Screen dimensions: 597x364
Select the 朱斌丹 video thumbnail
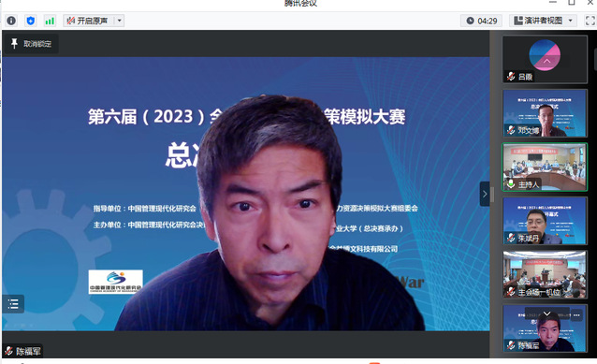tap(545, 221)
